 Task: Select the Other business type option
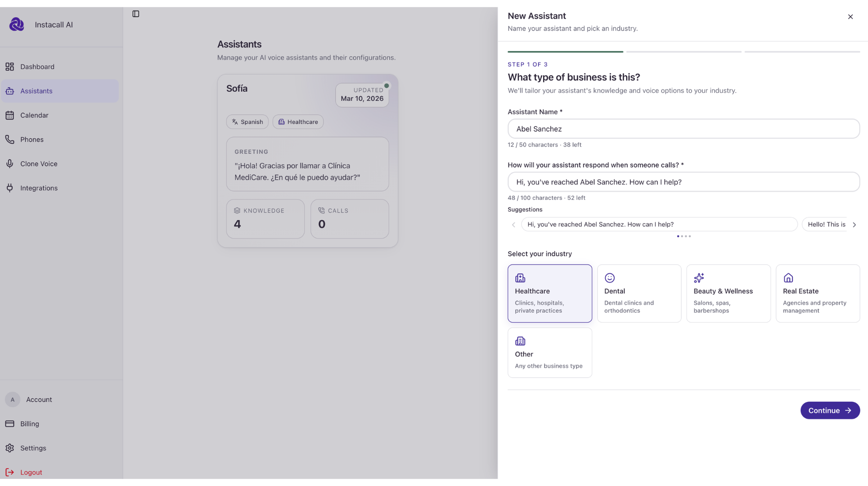[x=549, y=352]
